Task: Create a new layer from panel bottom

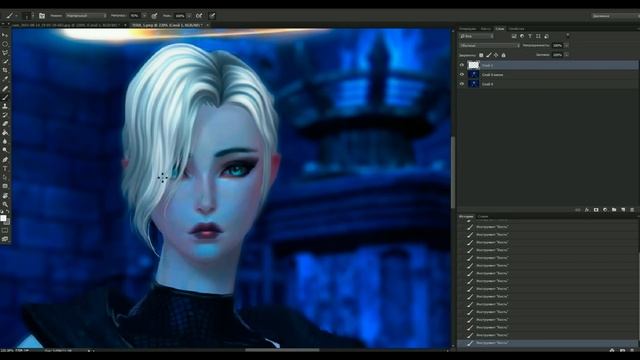Action: pyautogui.click(x=623, y=210)
